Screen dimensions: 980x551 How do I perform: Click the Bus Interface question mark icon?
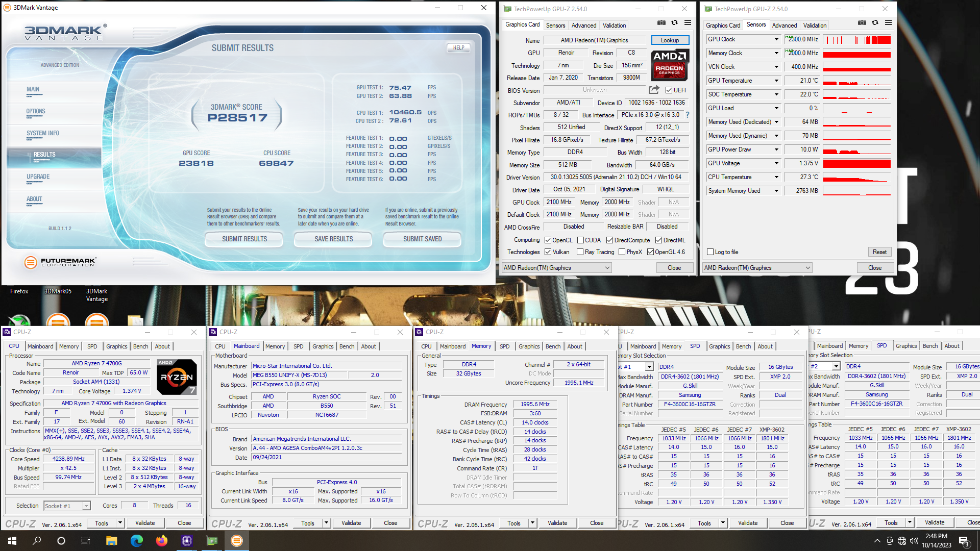tap(688, 115)
